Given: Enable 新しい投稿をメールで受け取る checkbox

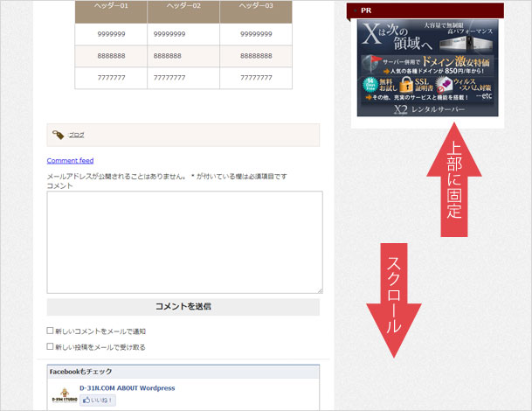Looking at the screenshot, I should [50, 346].
